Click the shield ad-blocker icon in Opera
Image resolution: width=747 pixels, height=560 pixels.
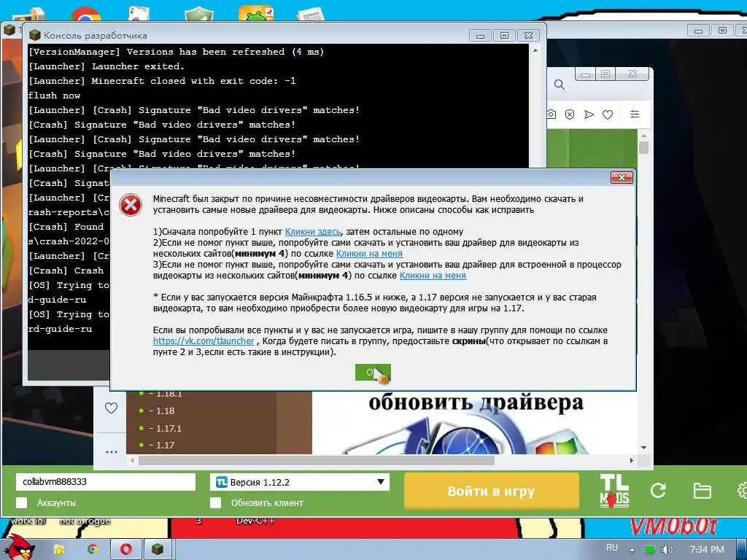pos(570,114)
